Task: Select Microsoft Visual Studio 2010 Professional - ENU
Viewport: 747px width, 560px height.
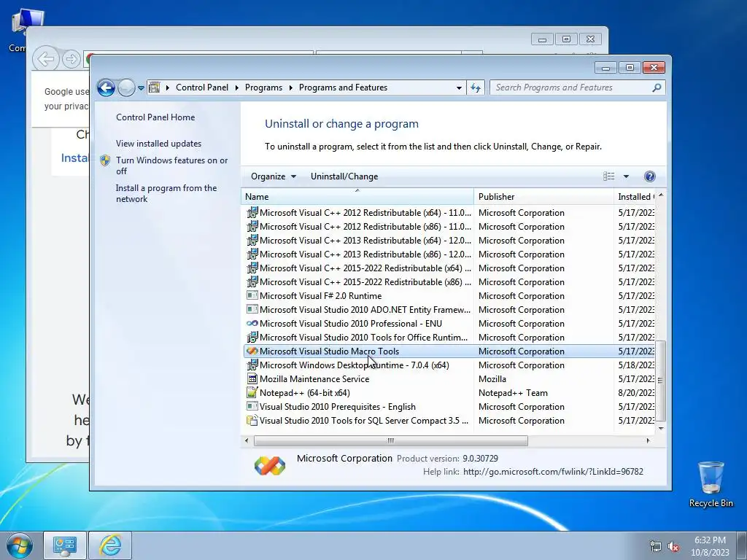Action: click(351, 323)
